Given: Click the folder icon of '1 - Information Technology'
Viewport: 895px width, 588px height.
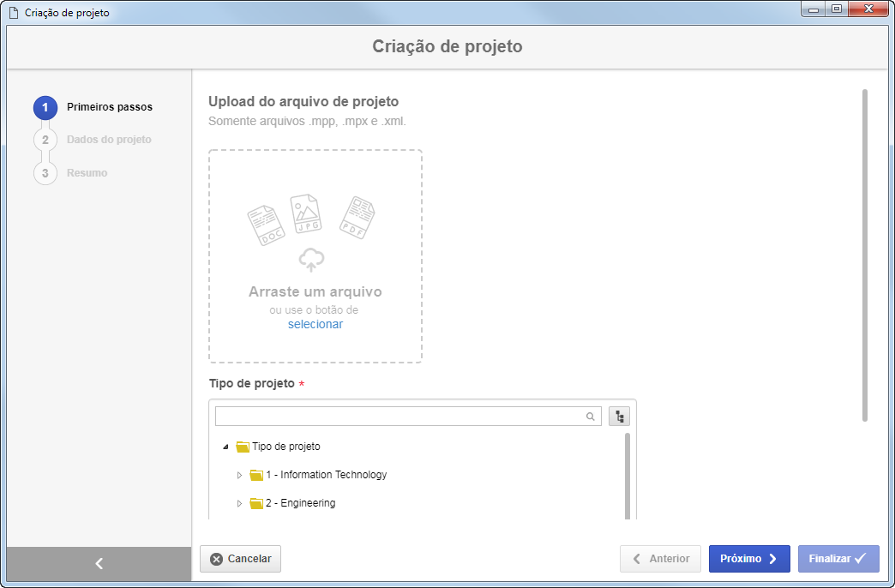Looking at the screenshot, I should [x=256, y=475].
